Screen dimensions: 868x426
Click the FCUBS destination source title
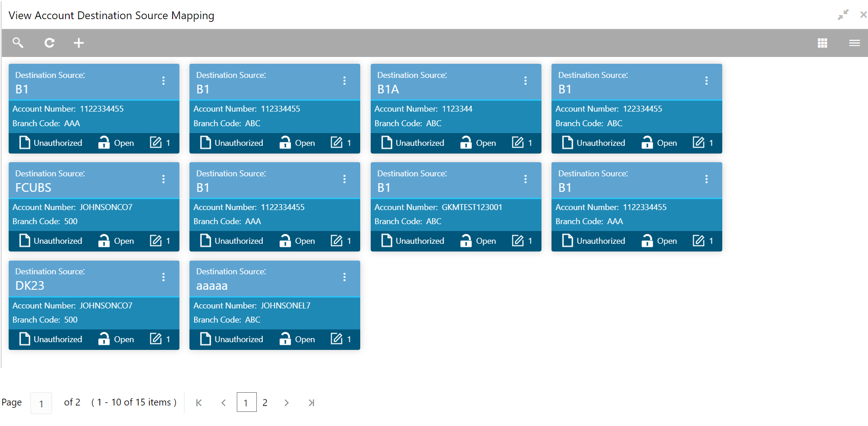click(33, 188)
